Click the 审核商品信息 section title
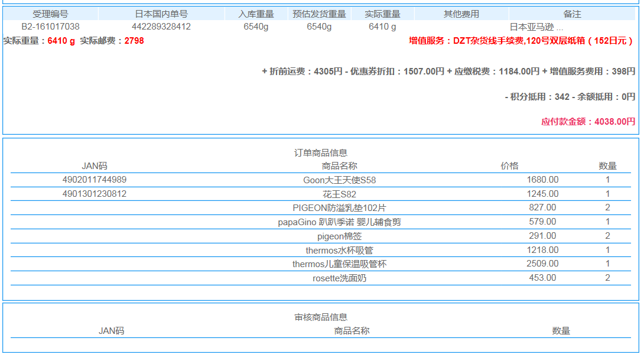This screenshot has width=644, height=354. coord(321,317)
